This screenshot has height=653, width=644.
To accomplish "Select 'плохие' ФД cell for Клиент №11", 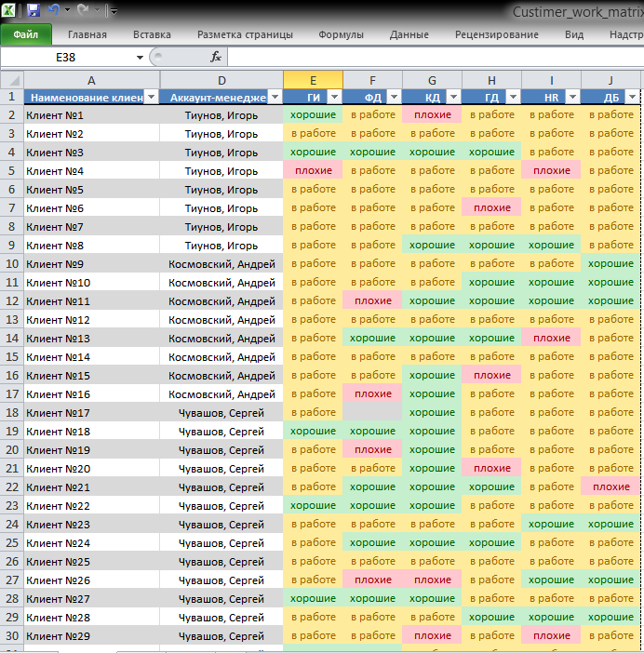I will (373, 300).
